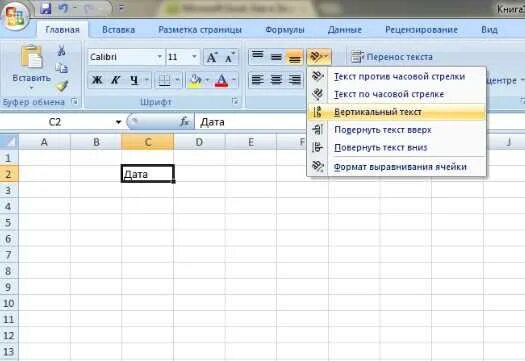This screenshot has width=525, height=361.
Task: Switch to the Главная tab
Action: (x=63, y=30)
